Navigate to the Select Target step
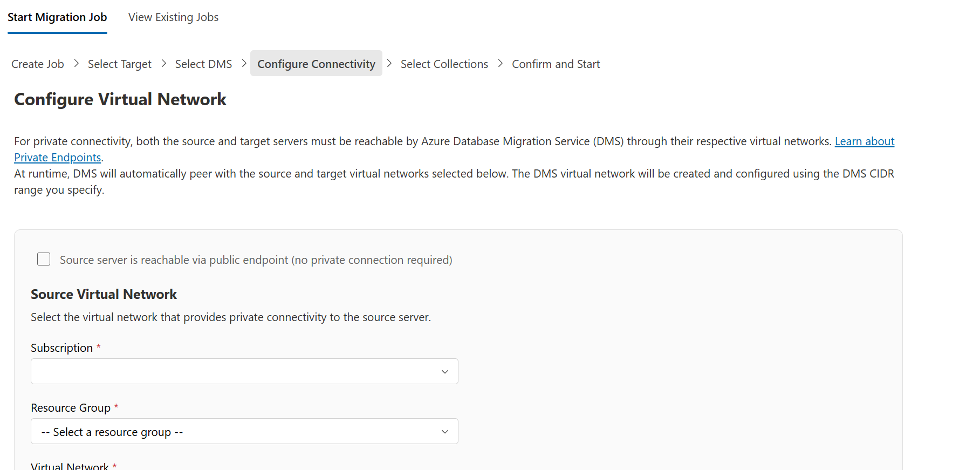The width and height of the screenshot is (980, 470). point(119,64)
